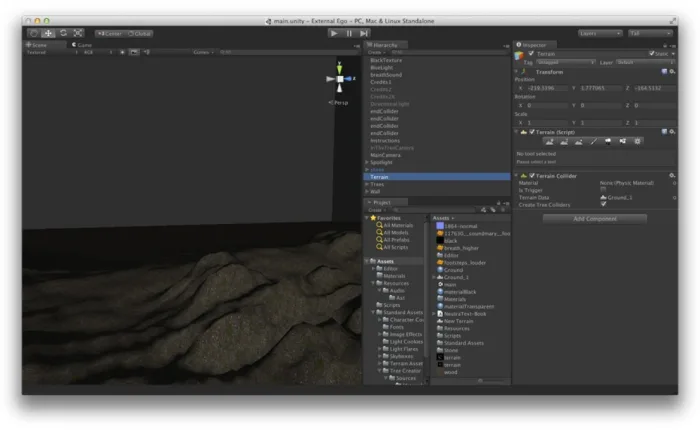Open the Transform help book icon
This screenshot has width=700, height=431.
point(664,71)
